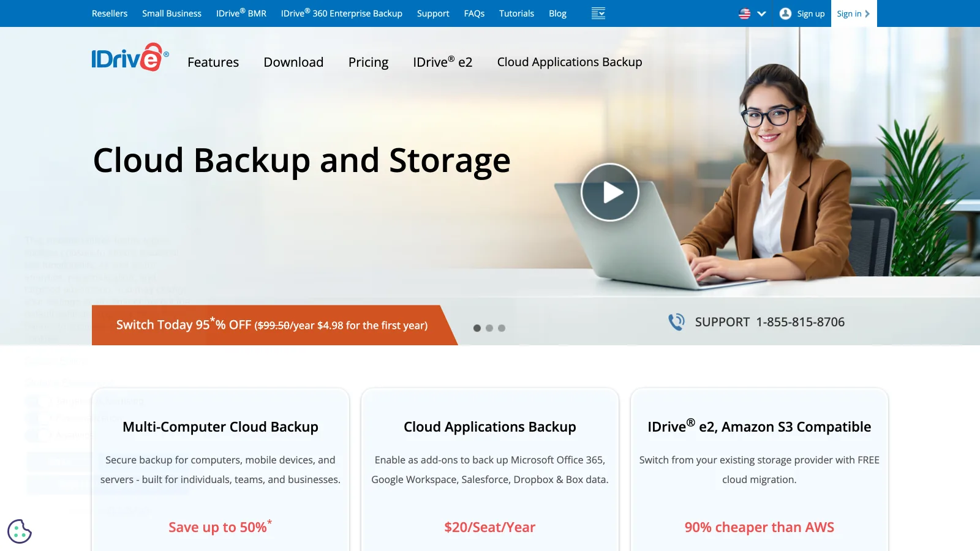The height and width of the screenshot is (551, 980).
Task: Open the cookie preferences icon
Action: [20, 531]
